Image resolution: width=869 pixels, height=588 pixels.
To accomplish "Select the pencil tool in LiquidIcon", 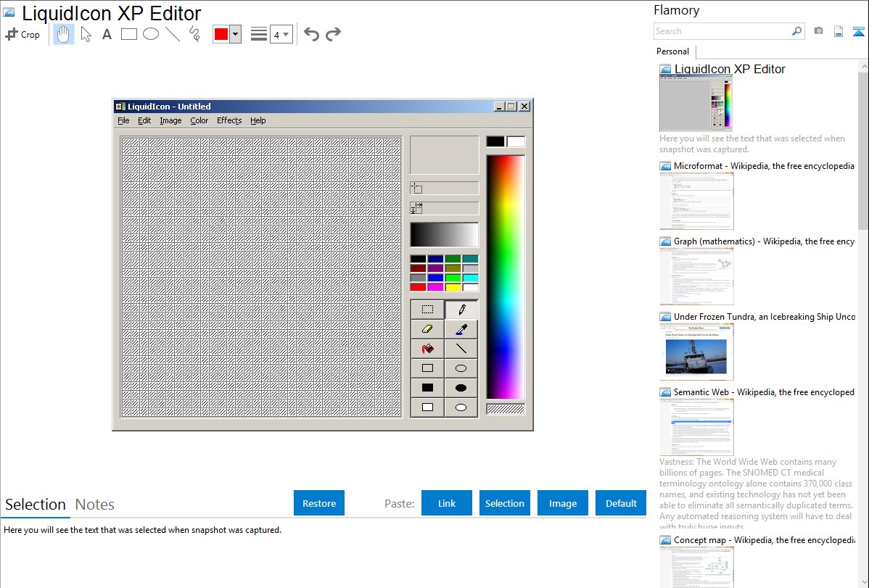I will pos(461,310).
